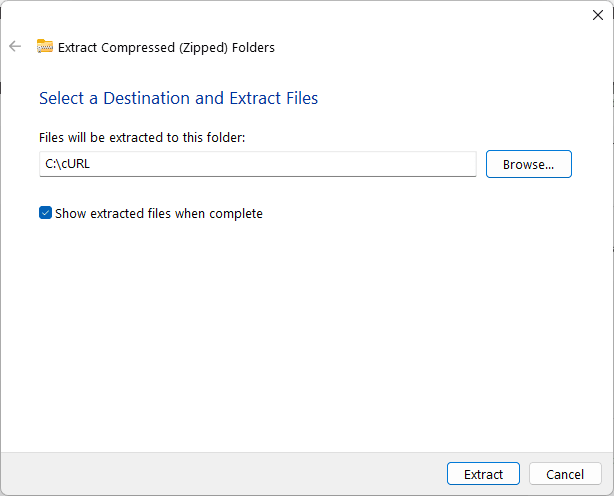Click the 'Show extracted files when complete' label

(158, 213)
